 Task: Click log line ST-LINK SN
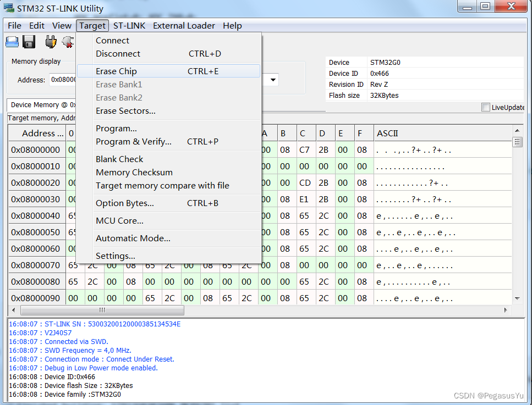pyautogui.click(x=95, y=324)
